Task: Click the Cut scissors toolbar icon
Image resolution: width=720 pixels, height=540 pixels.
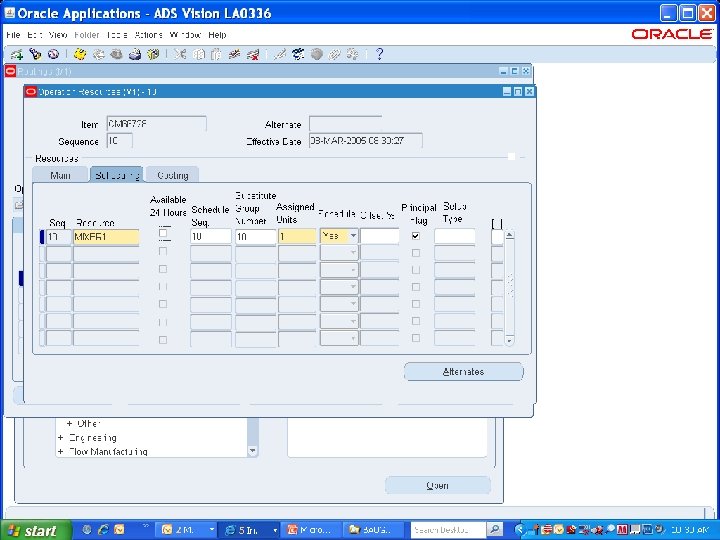Action: click(x=180, y=54)
